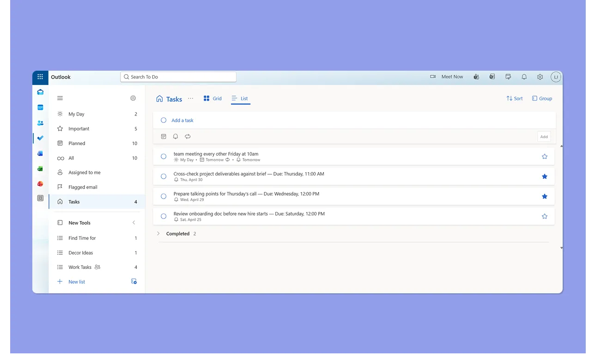Screen dimensions: 595x364
Task: Collapse sidebar with the hamburger menu icon
Action: click(x=60, y=98)
